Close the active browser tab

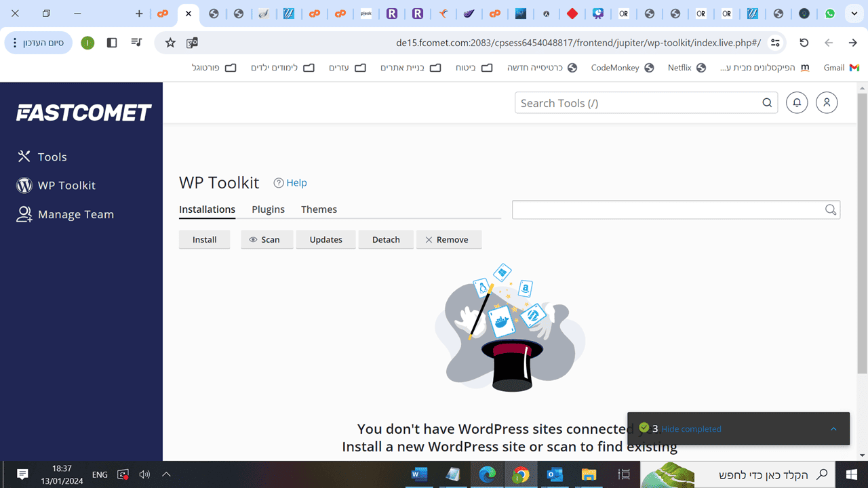coord(189,14)
